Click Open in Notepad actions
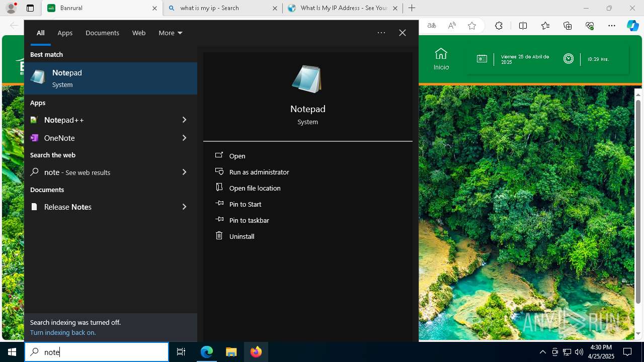644x362 pixels. [237, 156]
